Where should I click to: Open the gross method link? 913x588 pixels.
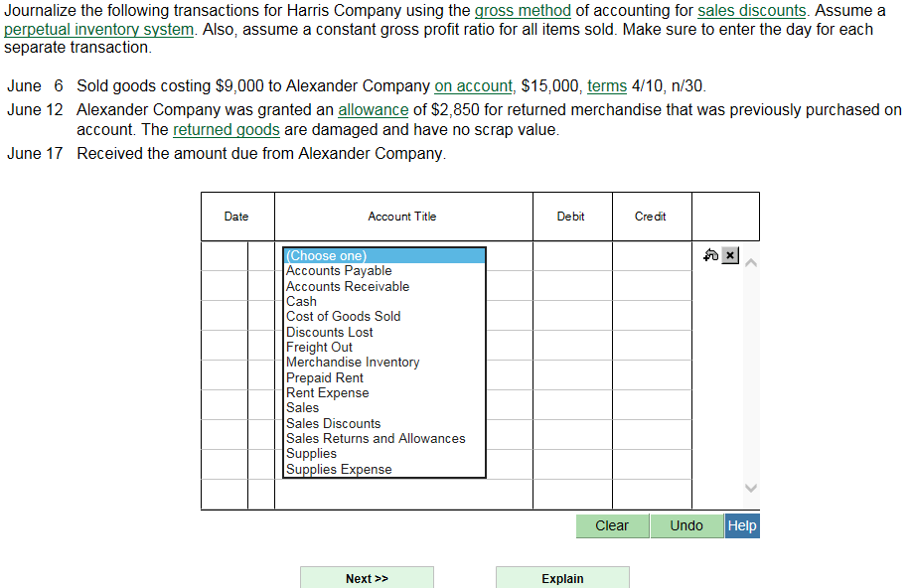click(x=522, y=10)
